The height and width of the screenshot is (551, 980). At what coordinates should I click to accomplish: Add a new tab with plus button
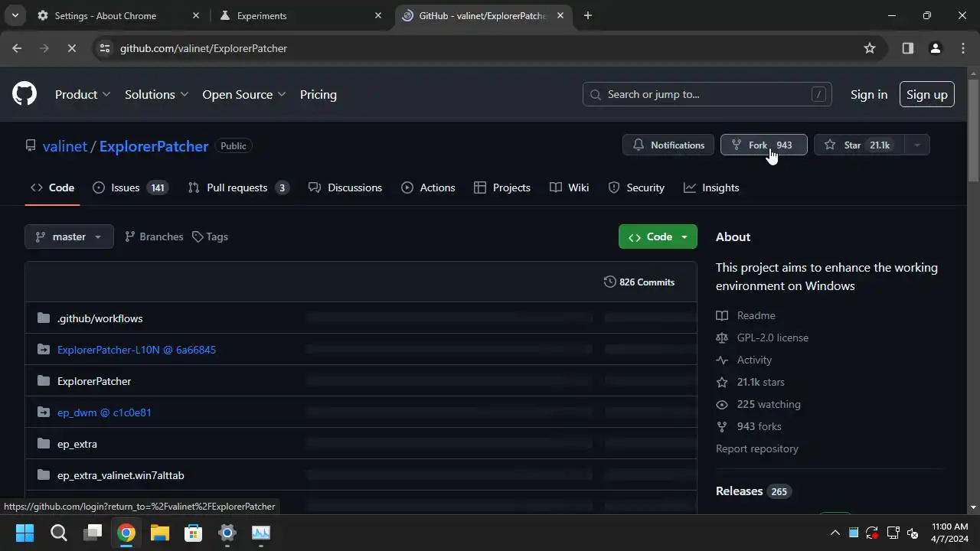pyautogui.click(x=588, y=15)
